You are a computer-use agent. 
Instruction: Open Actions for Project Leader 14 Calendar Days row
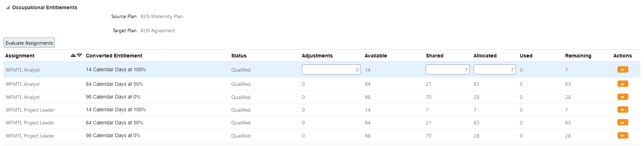coord(622,110)
